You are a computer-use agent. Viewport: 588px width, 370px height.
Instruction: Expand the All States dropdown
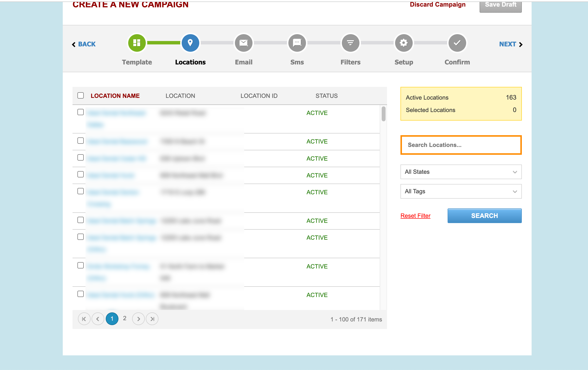pyautogui.click(x=461, y=172)
